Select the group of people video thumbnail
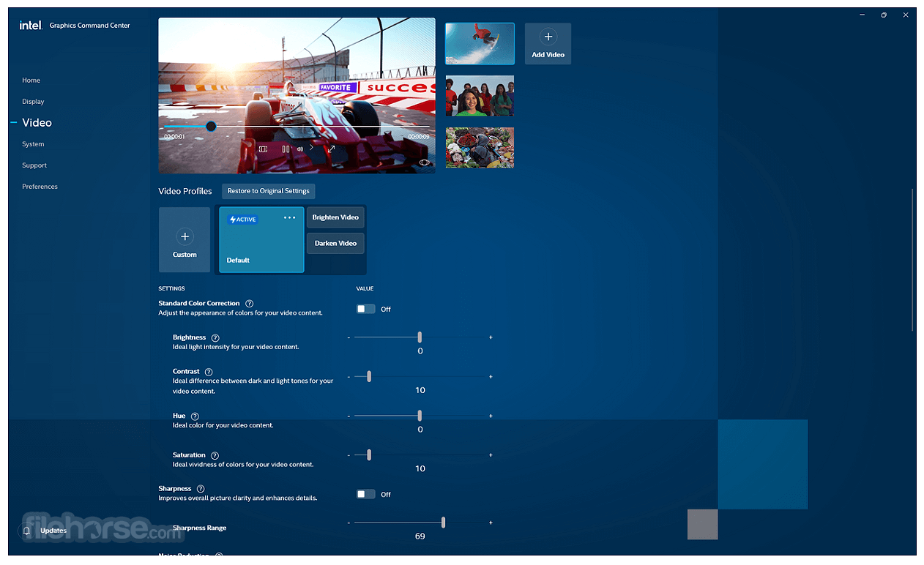This screenshot has height=565, width=924. pos(480,96)
